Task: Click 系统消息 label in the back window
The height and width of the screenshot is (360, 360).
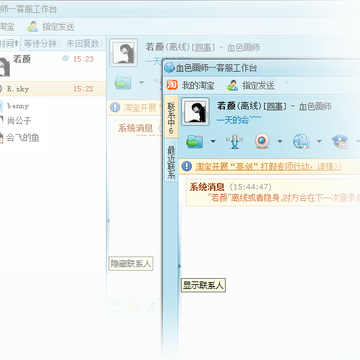Action: [x=135, y=128]
